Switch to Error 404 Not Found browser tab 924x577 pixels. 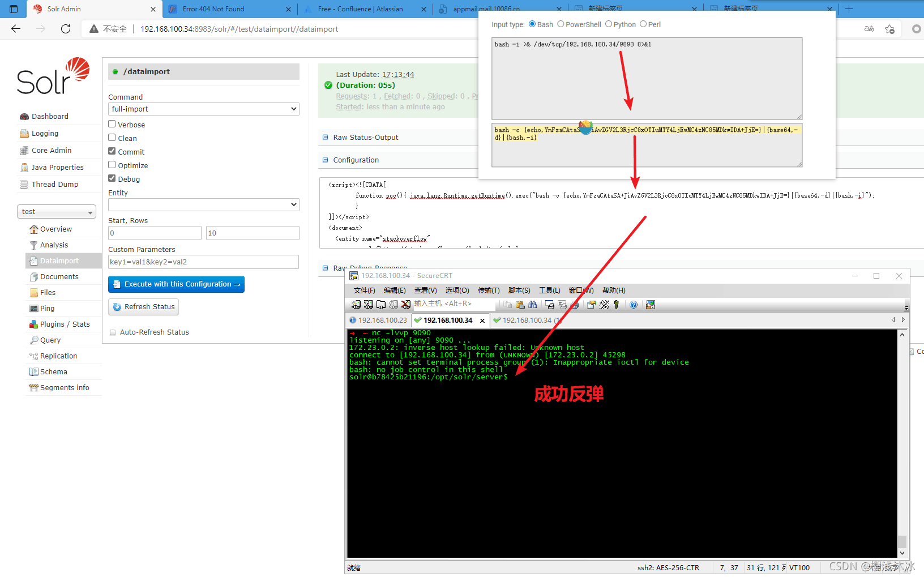coord(229,9)
